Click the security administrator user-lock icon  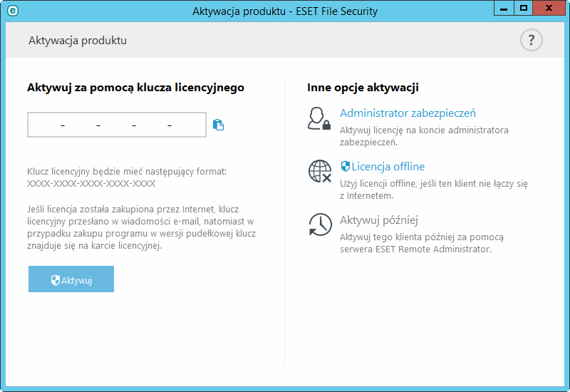[319, 118]
